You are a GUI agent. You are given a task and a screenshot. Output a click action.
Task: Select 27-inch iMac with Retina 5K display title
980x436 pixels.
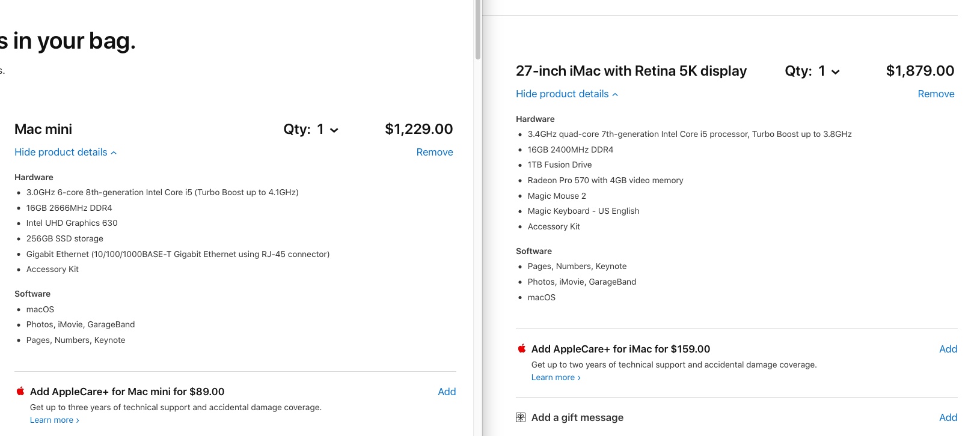point(631,71)
